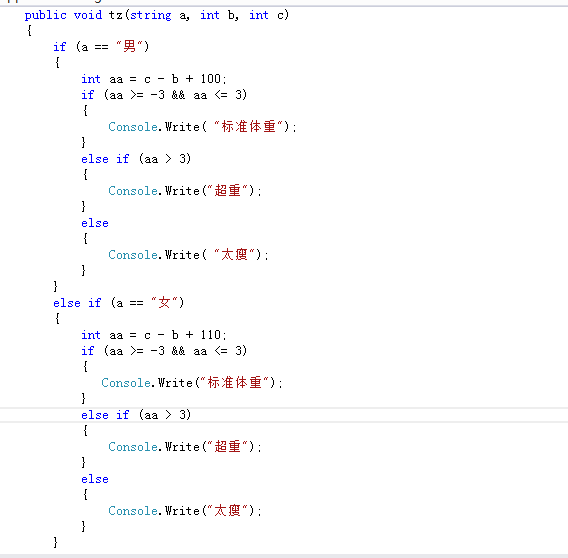
Task: Click first Console.Write("标准体重") statement
Action: tap(202, 126)
